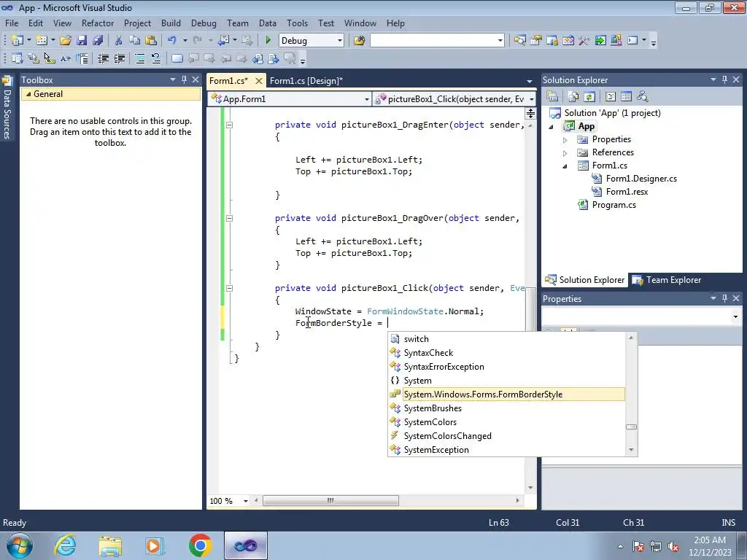Click the Increase Line Indent icon
Screen dimensions: 747x560
pos(119,58)
